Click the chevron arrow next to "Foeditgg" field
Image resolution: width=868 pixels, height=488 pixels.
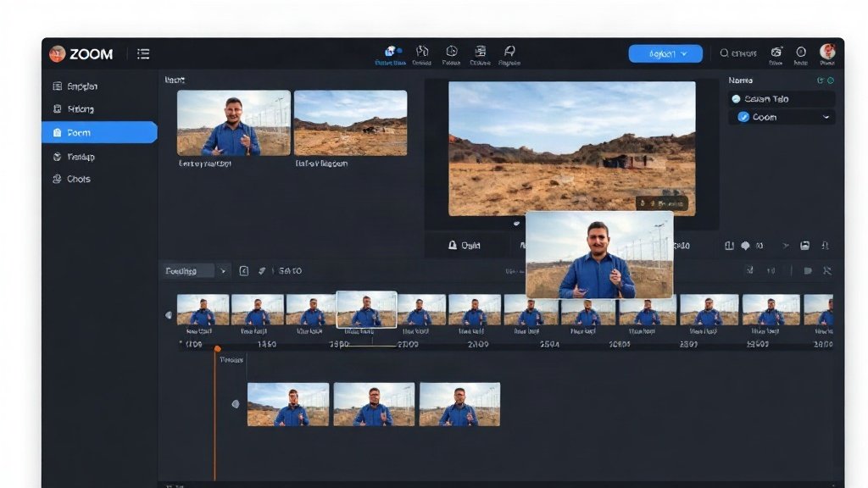tap(223, 271)
